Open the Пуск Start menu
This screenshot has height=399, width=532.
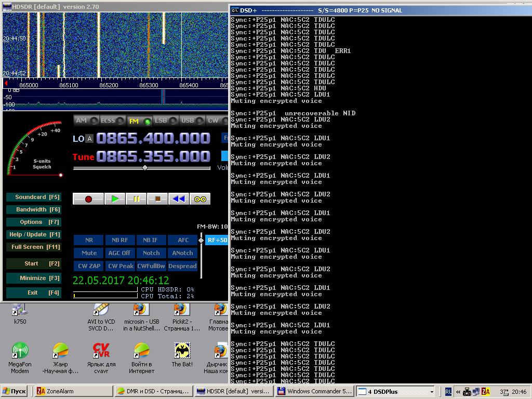(x=14, y=392)
